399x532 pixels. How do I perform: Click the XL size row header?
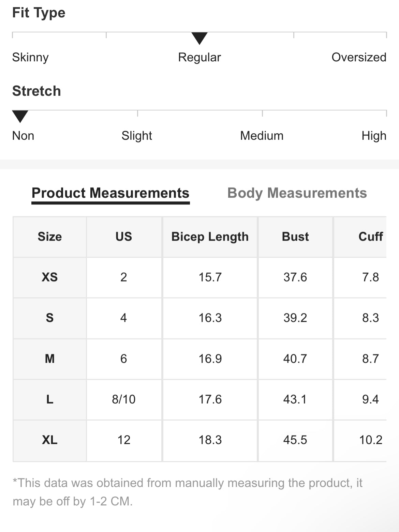tap(50, 440)
